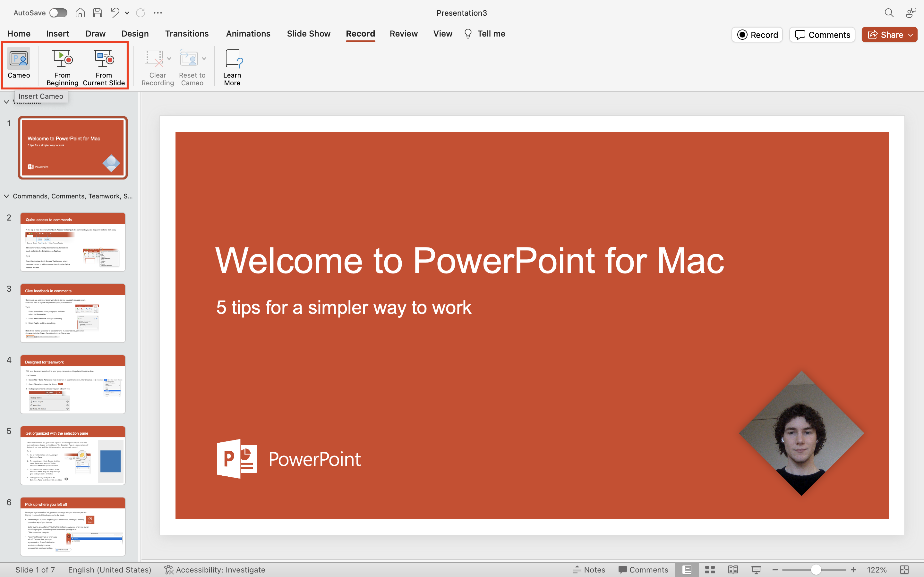Switch to the Record tab
The height and width of the screenshot is (577, 924).
pyautogui.click(x=360, y=33)
